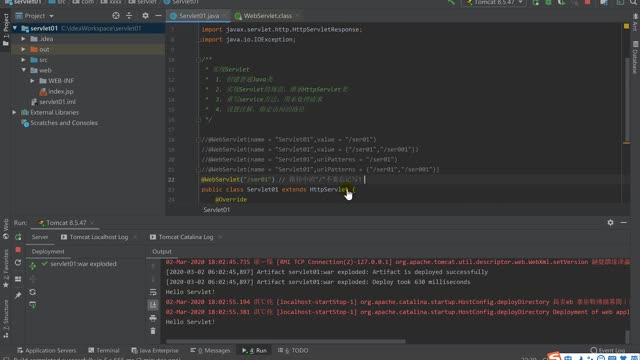
Task: Pin the Run tab
Action: (x=18, y=295)
